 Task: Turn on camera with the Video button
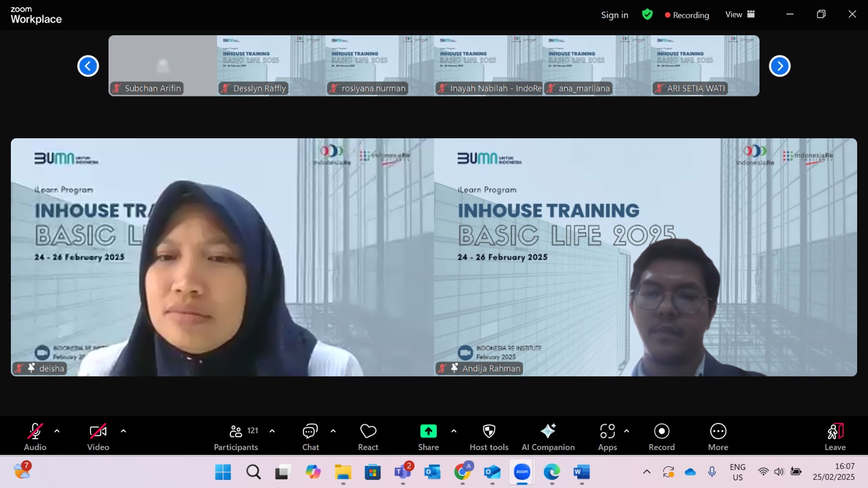pos(98,436)
